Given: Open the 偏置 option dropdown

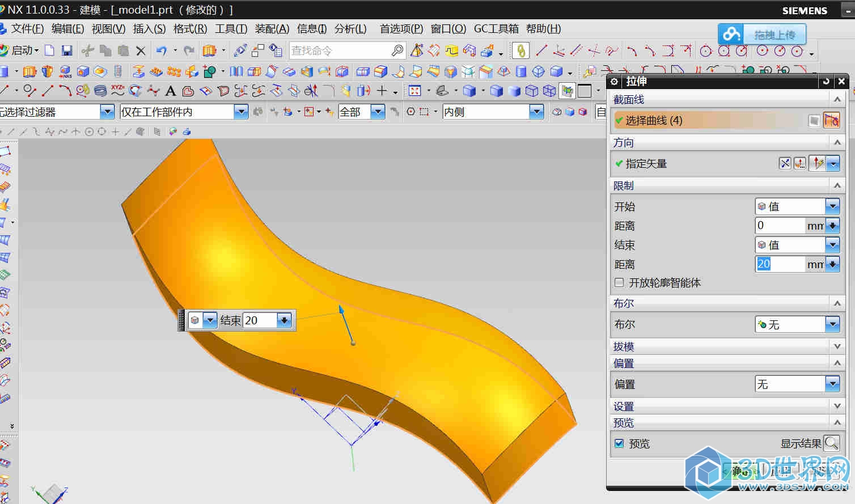Looking at the screenshot, I should [832, 384].
